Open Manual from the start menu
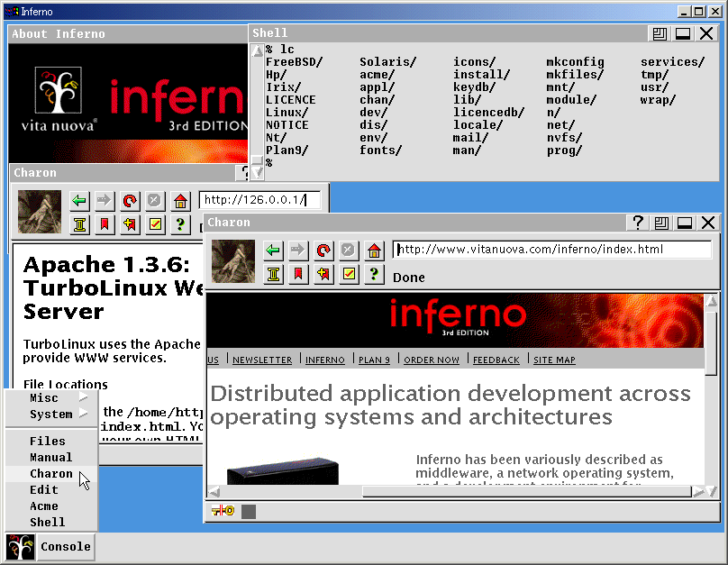Image resolution: width=728 pixels, height=565 pixels. [x=51, y=457]
